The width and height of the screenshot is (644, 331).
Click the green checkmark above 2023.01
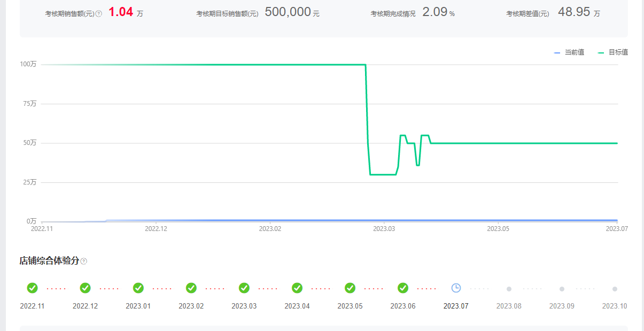coord(138,288)
